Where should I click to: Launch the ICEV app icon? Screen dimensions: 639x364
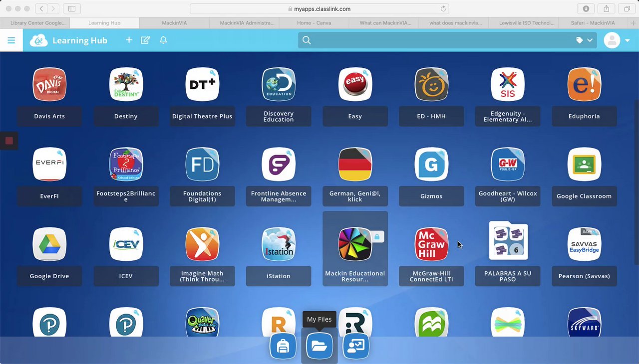tap(126, 244)
